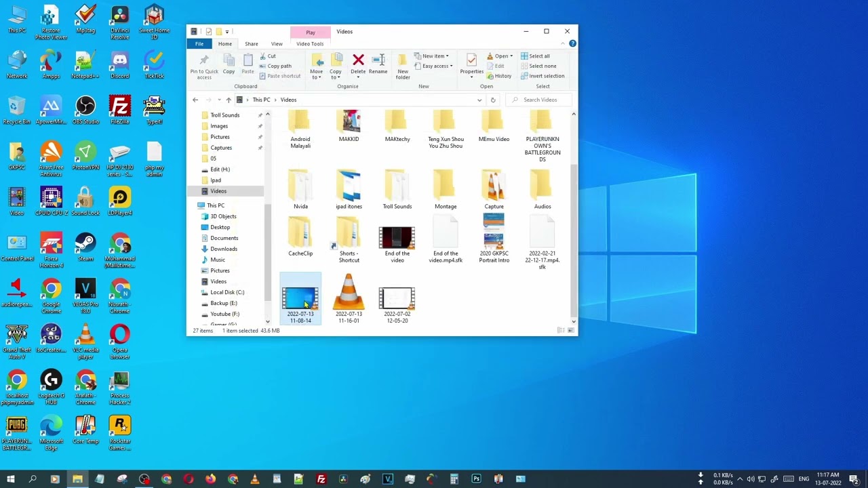The height and width of the screenshot is (488, 868).
Task: Launch DaVinci Resolve from the desktop
Action: click(x=120, y=23)
